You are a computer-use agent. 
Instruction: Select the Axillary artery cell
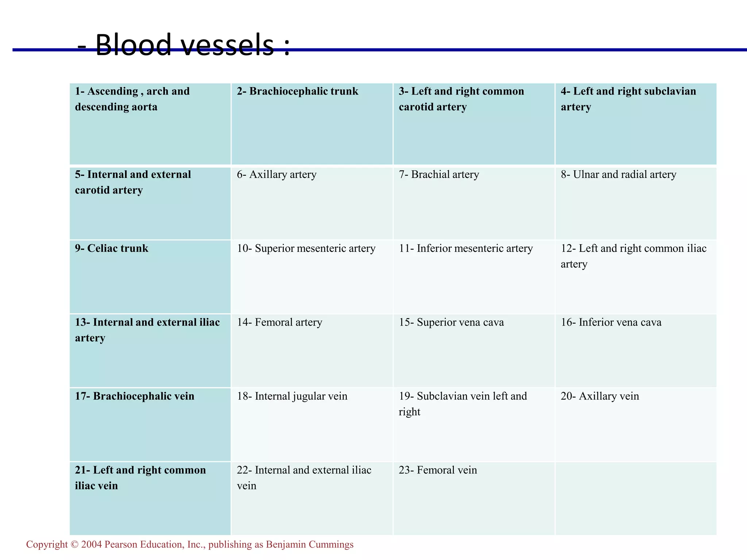pyautogui.click(x=312, y=203)
